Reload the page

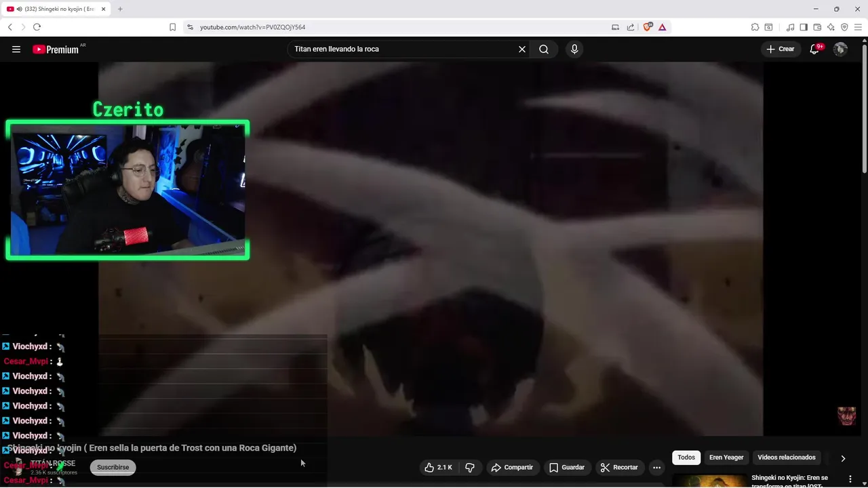[x=37, y=27]
